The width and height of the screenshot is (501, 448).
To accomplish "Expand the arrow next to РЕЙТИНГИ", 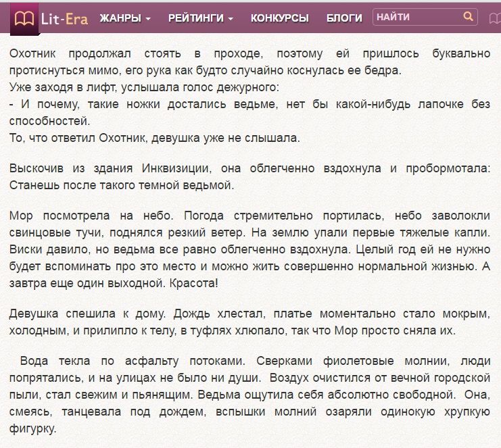I will (x=231, y=19).
